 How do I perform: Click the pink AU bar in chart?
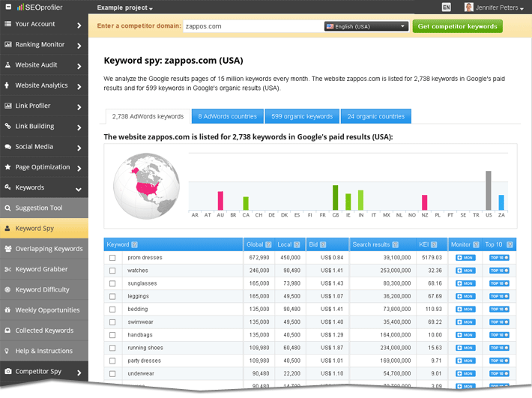pyautogui.click(x=220, y=201)
